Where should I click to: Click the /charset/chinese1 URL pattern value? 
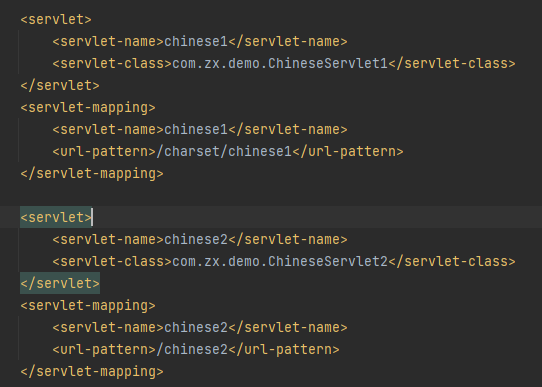point(224,151)
